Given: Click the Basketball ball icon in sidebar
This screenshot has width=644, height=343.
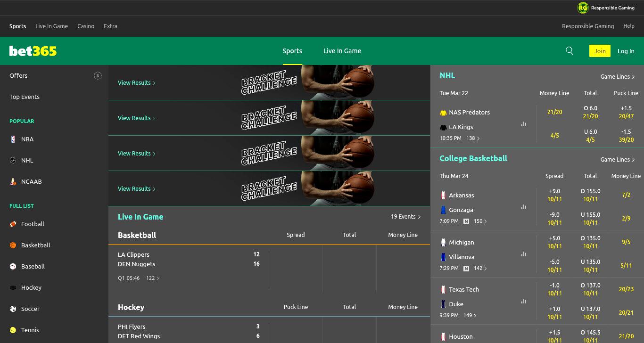Looking at the screenshot, I should (13, 245).
